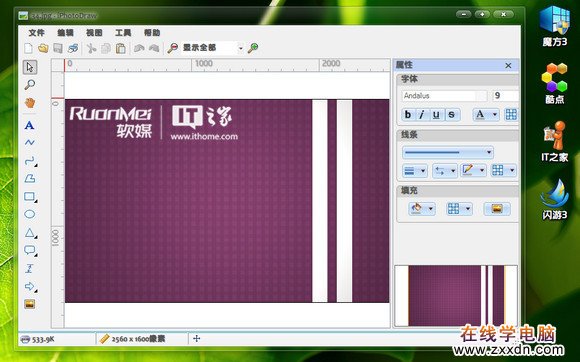The height and width of the screenshot is (362, 580).
Task: Select the hand pan tool
Action: [30, 103]
